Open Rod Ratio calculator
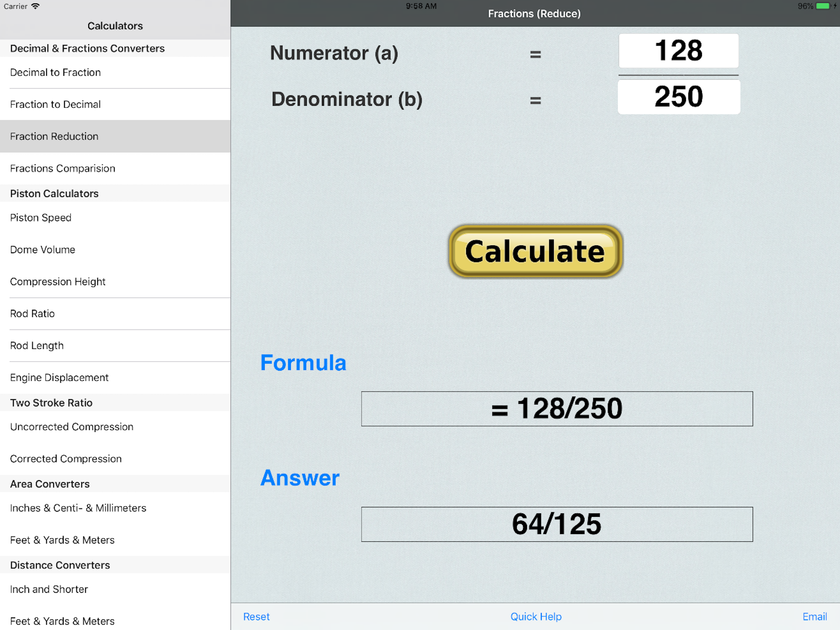 (x=32, y=313)
